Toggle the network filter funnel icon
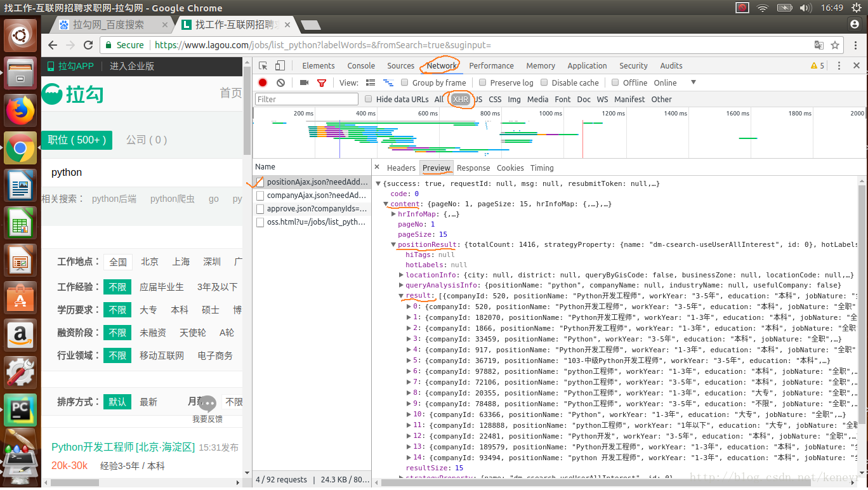 coord(322,83)
